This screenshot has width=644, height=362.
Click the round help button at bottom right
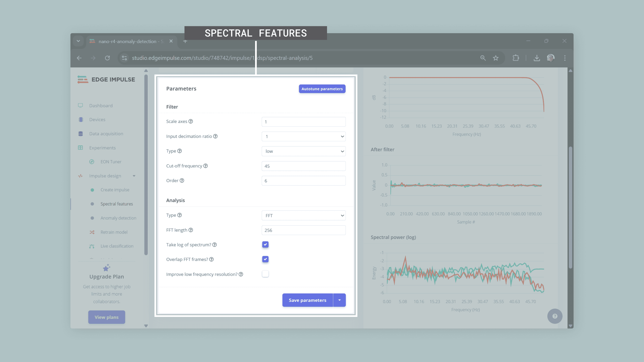555,316
